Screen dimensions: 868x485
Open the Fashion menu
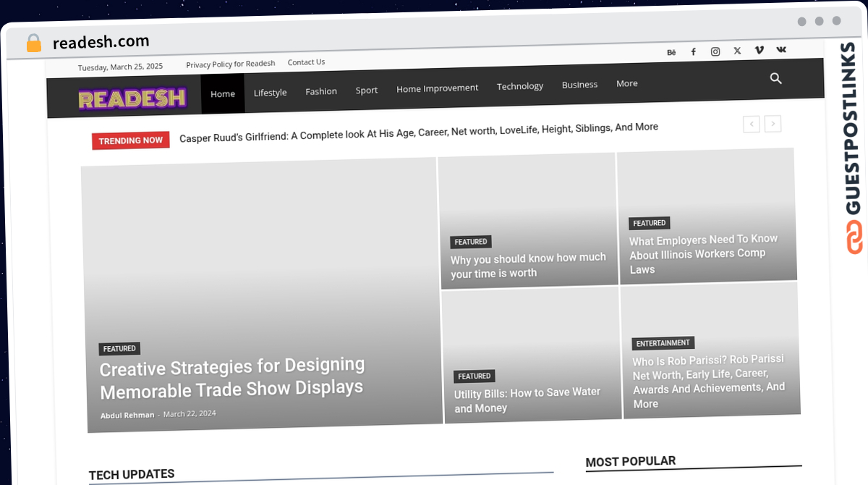[x=321, y=91]
